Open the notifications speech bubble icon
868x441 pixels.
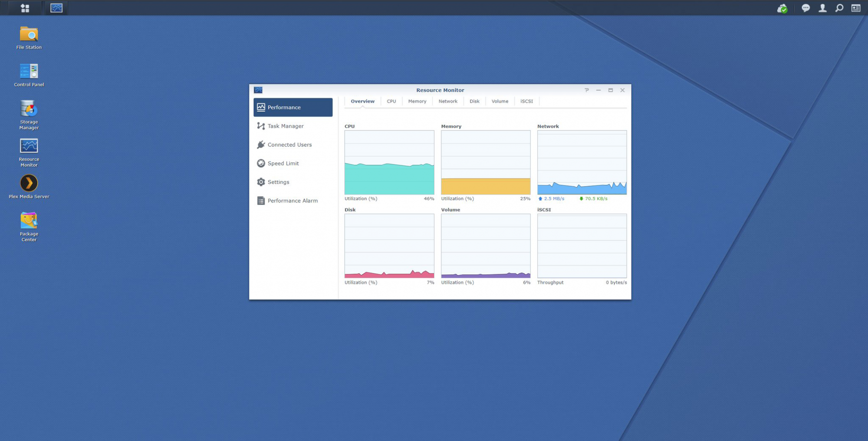[x=806, y=8]
